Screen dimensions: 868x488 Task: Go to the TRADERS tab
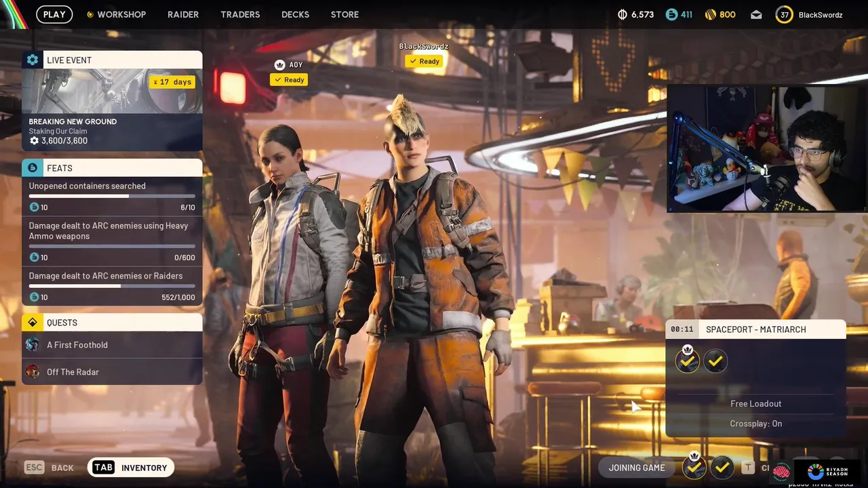click(240, 14)
